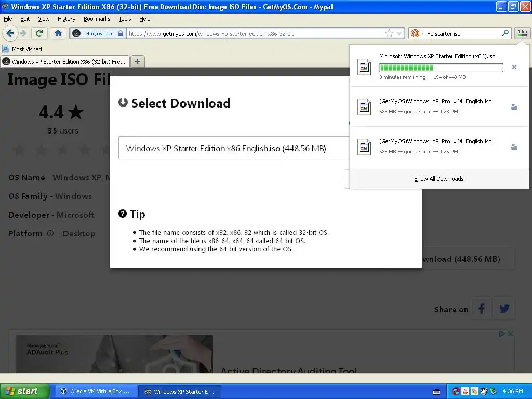
Task: Open the View menu
Action: [x=44, y=19]
